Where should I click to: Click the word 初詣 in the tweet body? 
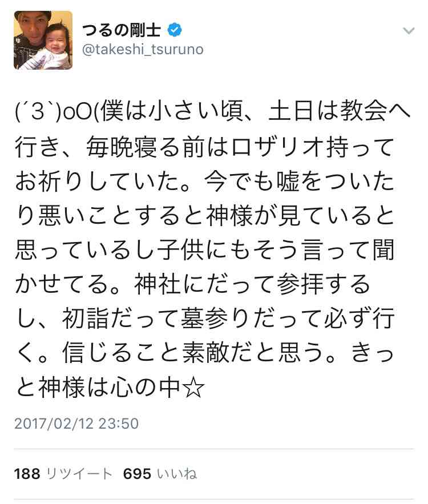point(85,319)
